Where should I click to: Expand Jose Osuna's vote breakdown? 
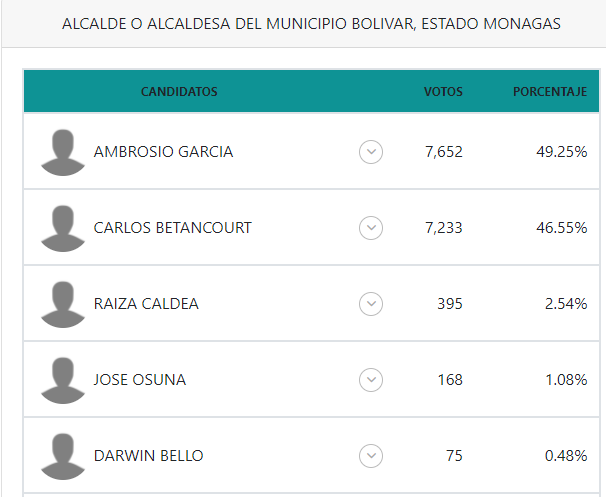pyautogui.click(x=371, y=380)
